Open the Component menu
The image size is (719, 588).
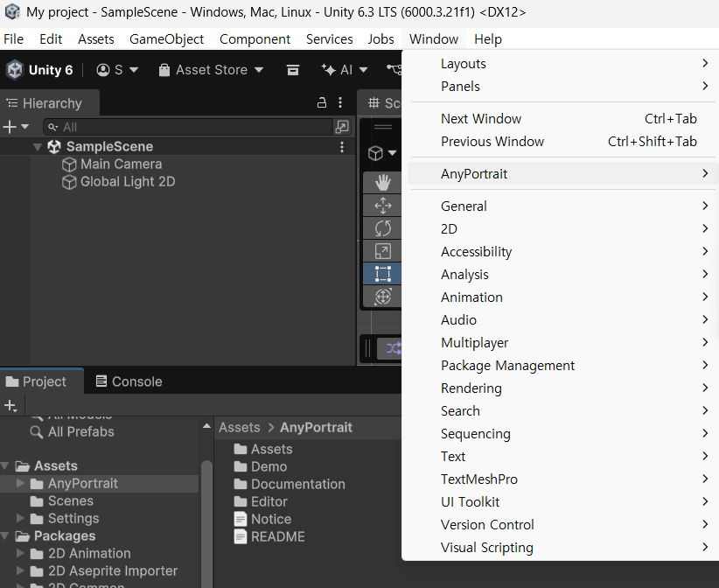(x=255, y=39)
